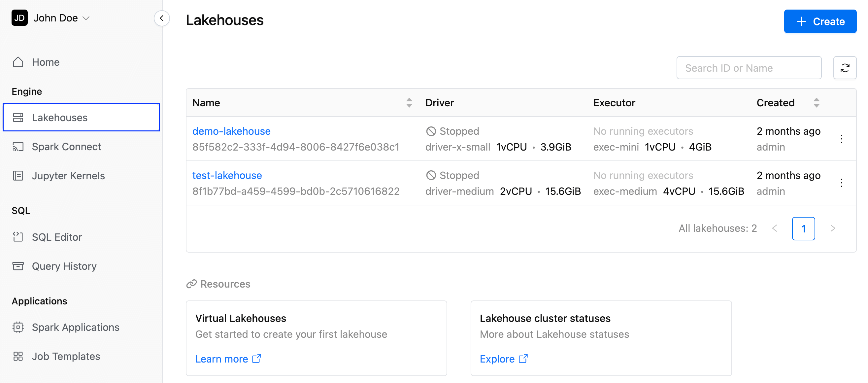Click the exec-mini label
868x383 pixels.
pyautogui.click(x=616, y=147)
